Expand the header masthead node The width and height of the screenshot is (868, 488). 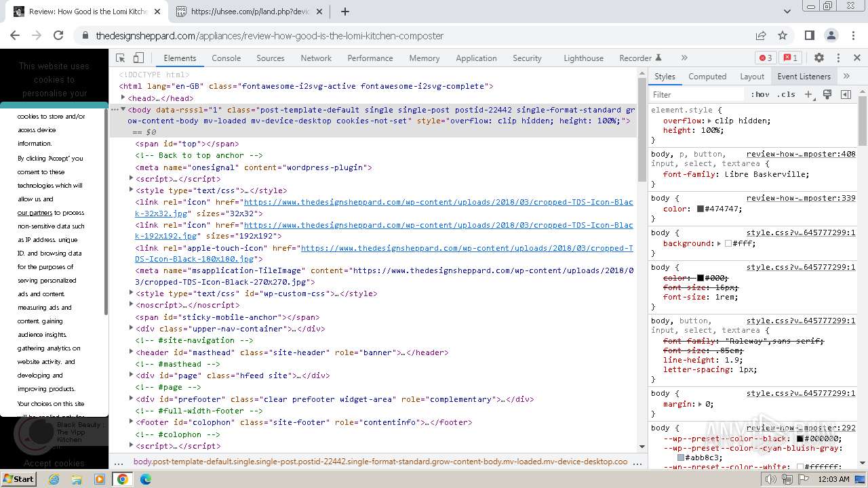131,352
